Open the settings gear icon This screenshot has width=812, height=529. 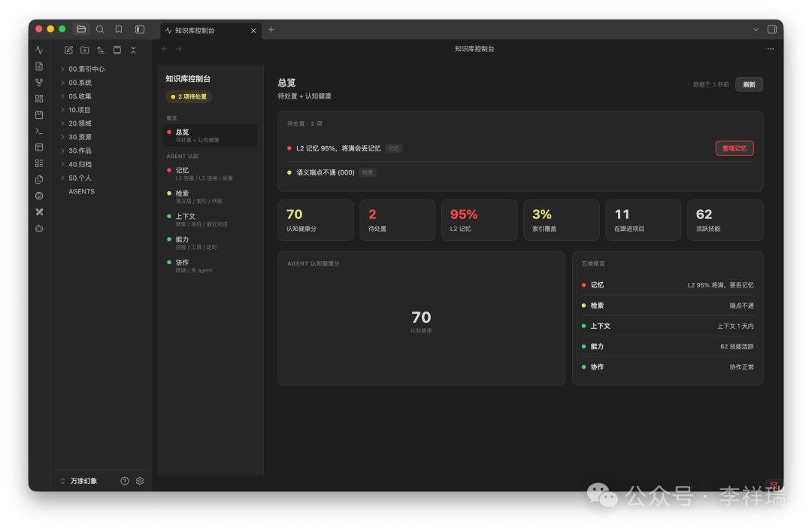click(x=140, y=481)
